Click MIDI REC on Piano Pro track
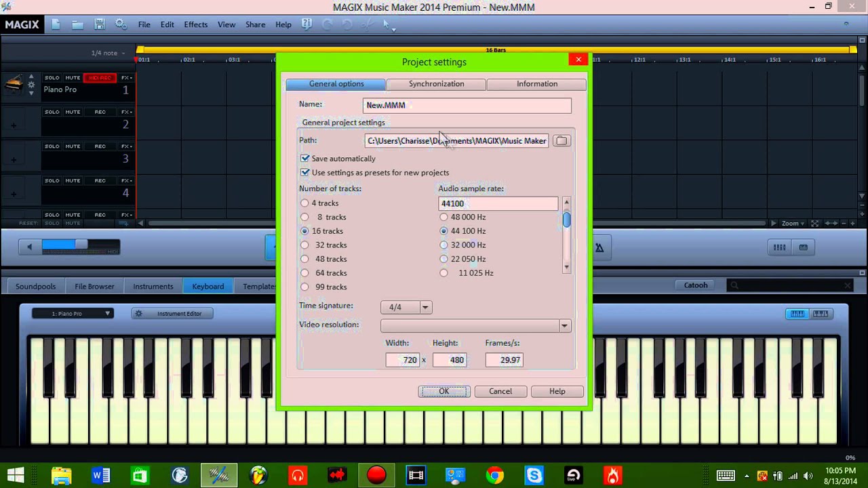 pos(100,78)
